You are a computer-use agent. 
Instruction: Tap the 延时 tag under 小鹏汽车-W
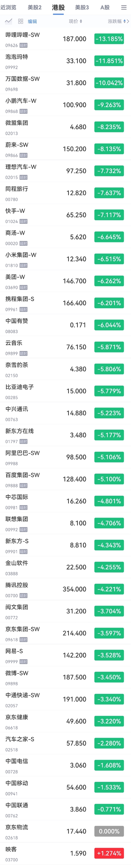pos(24,112)
